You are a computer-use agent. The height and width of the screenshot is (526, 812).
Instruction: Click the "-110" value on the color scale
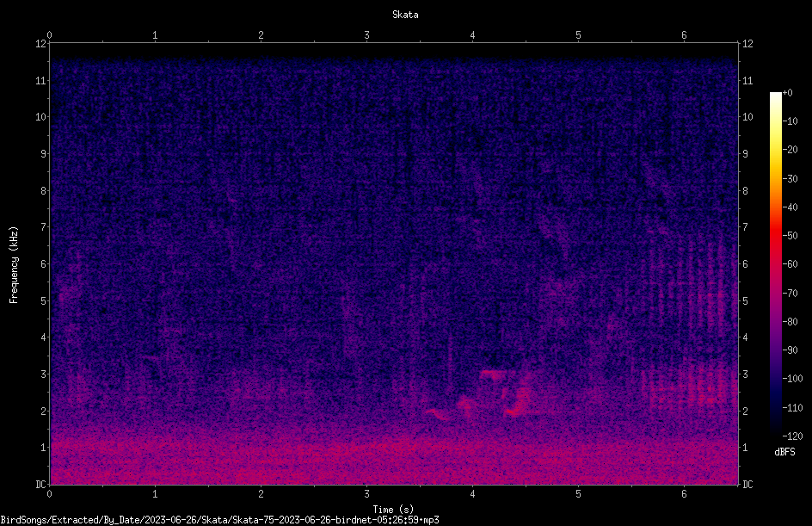[x=793, y=408]
